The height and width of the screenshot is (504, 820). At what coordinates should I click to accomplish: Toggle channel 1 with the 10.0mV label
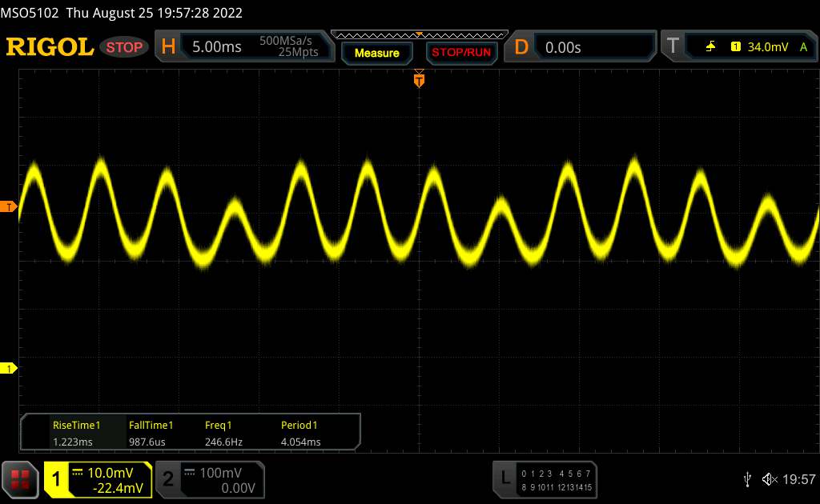98,479
